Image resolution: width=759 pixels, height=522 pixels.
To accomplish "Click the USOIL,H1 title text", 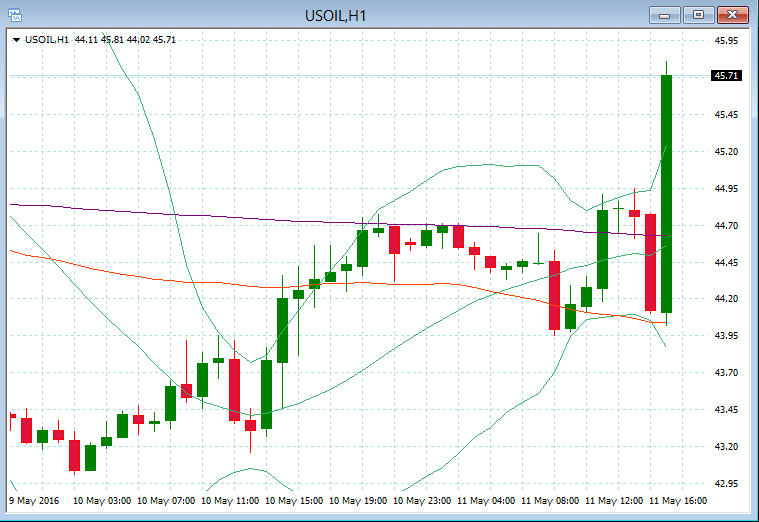I will tap(335, 16).
